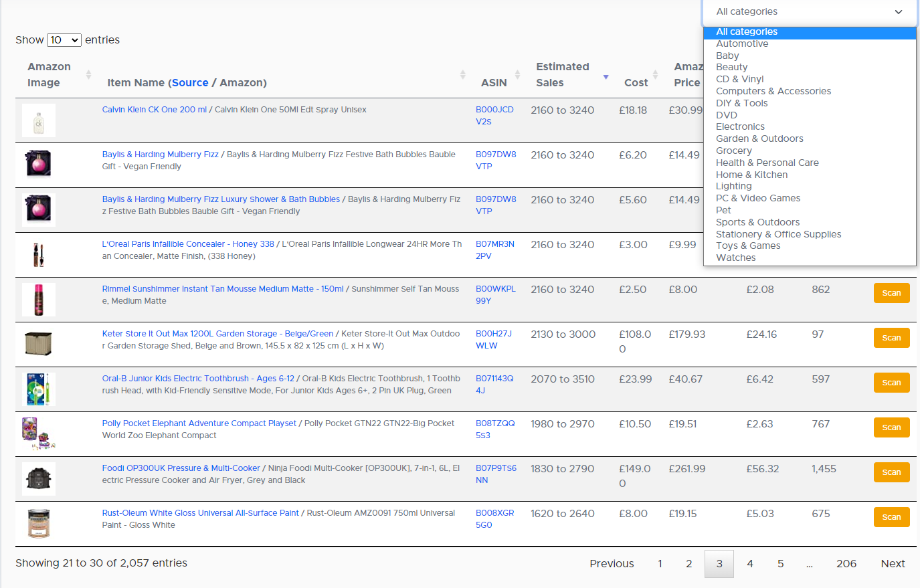The height and width of the screenshot is (588, 920).
Task: Click the Ninja Foodi multi-cooker thumbnail
Action: [x=39, y=478]
